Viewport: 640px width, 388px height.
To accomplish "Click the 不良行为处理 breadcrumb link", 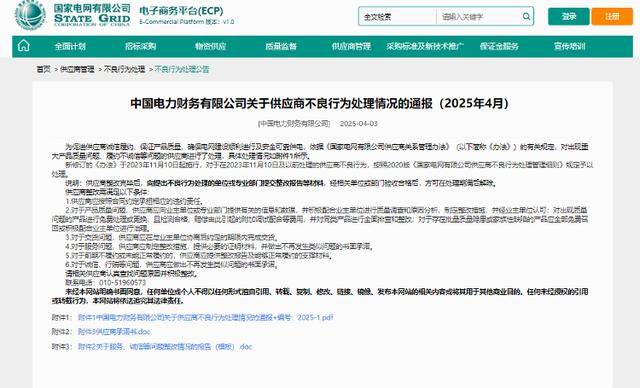I will pyautogui.click(x=124, y=69).
